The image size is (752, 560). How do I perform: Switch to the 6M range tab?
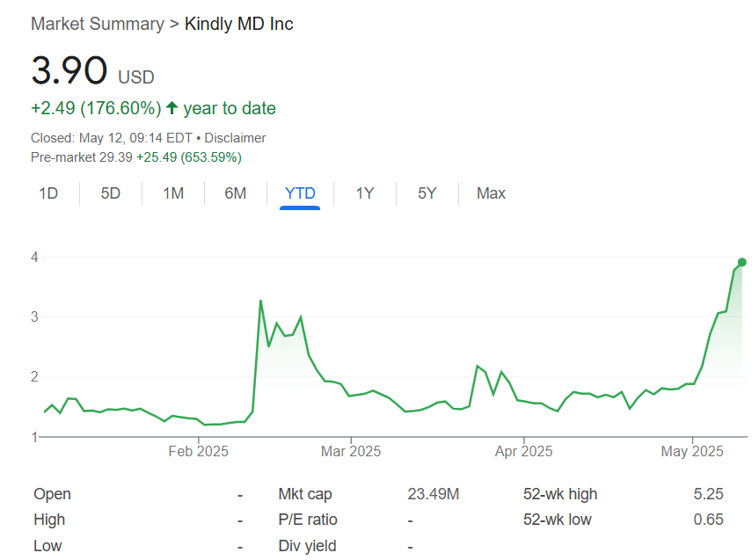pyautogui.click(x=235, y=193)
